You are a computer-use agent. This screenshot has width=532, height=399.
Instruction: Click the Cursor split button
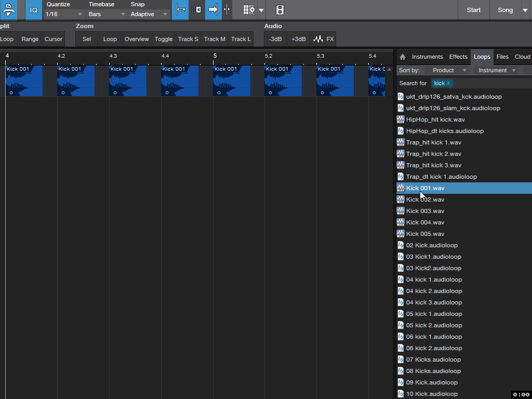[54, 39]
